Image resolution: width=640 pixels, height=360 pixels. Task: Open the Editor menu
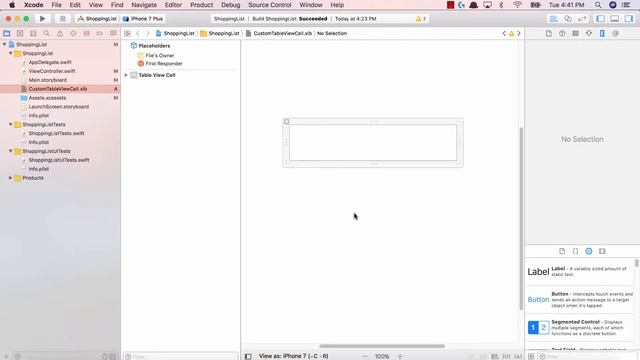(173, 5)
